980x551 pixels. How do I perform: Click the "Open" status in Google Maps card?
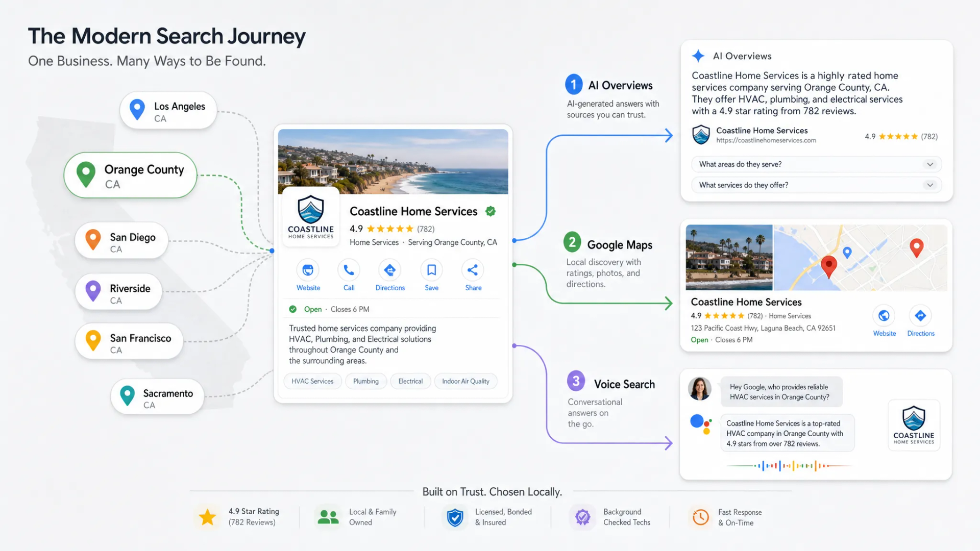point(699,340)
